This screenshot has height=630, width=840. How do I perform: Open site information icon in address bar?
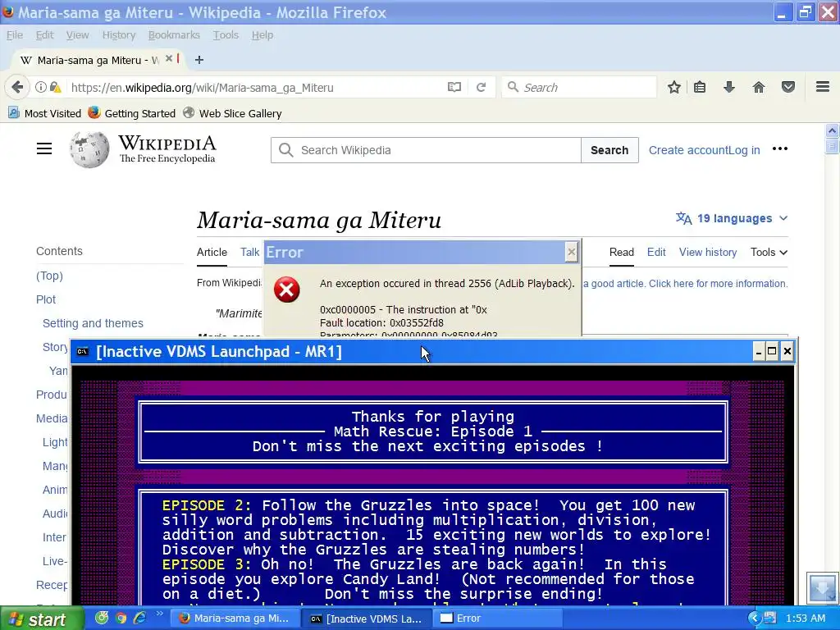tap(41, 87)
